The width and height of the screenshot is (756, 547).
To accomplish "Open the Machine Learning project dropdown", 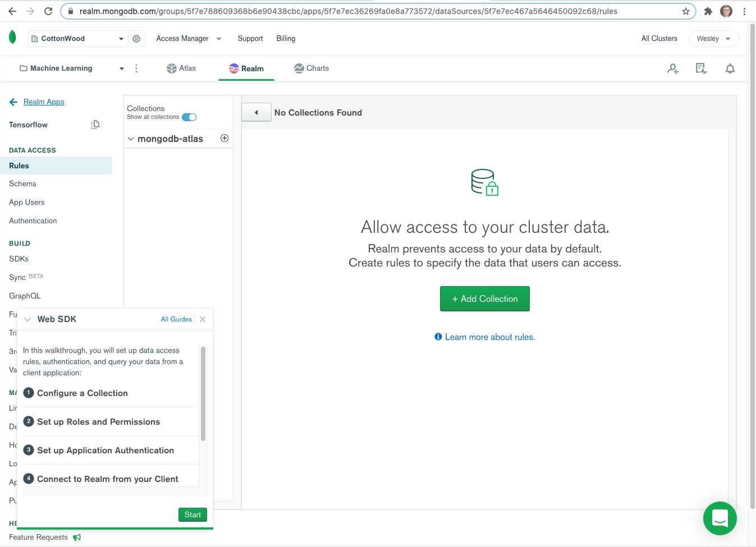I will click(x=71, y=68).
